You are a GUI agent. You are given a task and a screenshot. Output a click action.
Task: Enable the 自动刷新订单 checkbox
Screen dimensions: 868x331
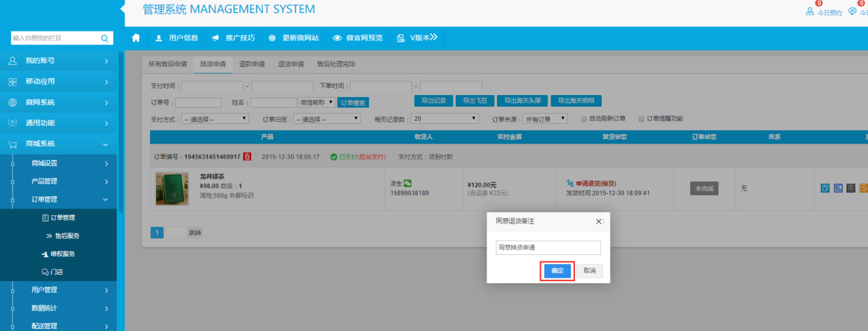click(x=584, y=118)
